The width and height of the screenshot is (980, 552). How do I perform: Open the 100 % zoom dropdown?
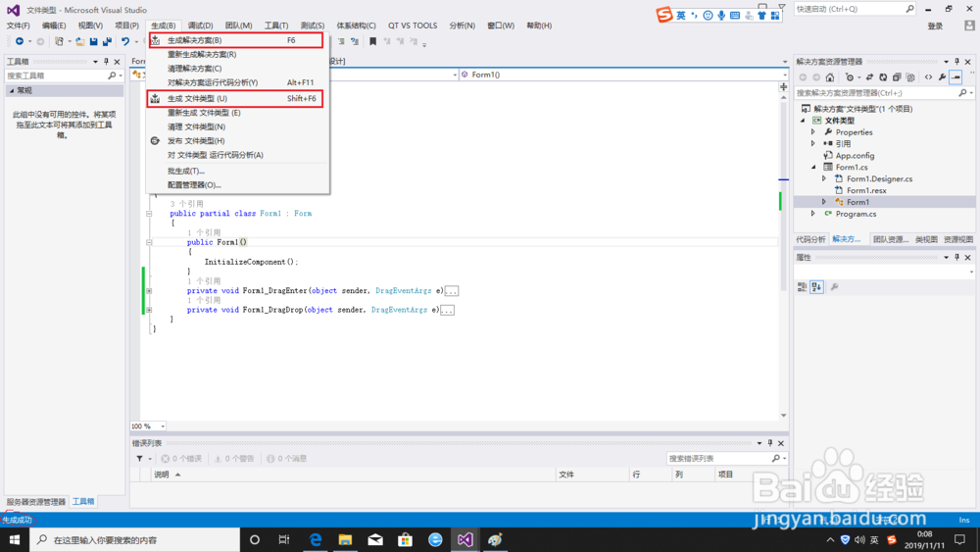163,427
